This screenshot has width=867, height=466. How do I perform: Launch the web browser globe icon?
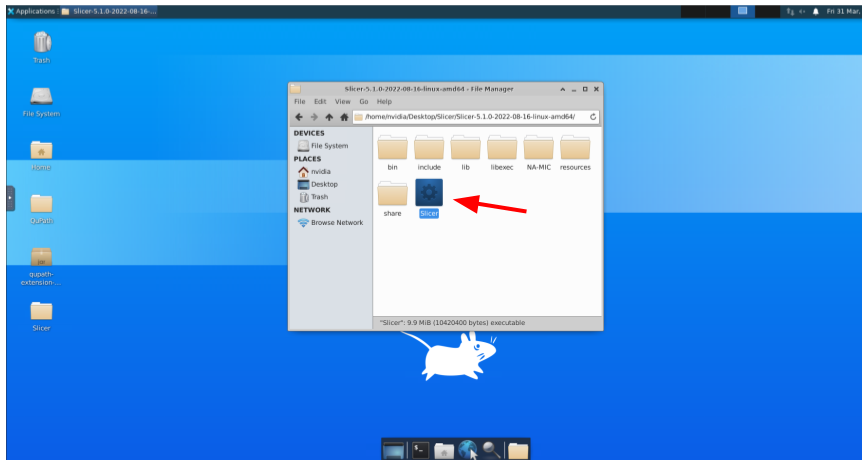pyautogui.click(x=467, y=451)
